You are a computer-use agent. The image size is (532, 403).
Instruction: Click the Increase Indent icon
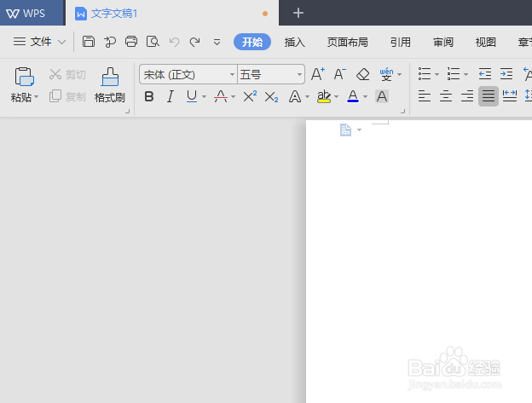[x=506, y=73]
